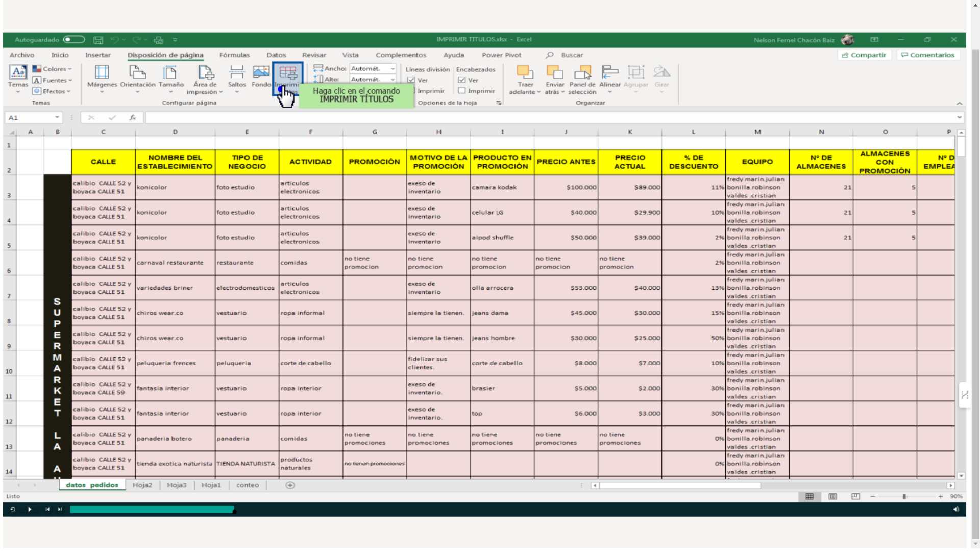
Task: Enable Imprimir checkbox under Encabezados
Action: tap(462, 91)
